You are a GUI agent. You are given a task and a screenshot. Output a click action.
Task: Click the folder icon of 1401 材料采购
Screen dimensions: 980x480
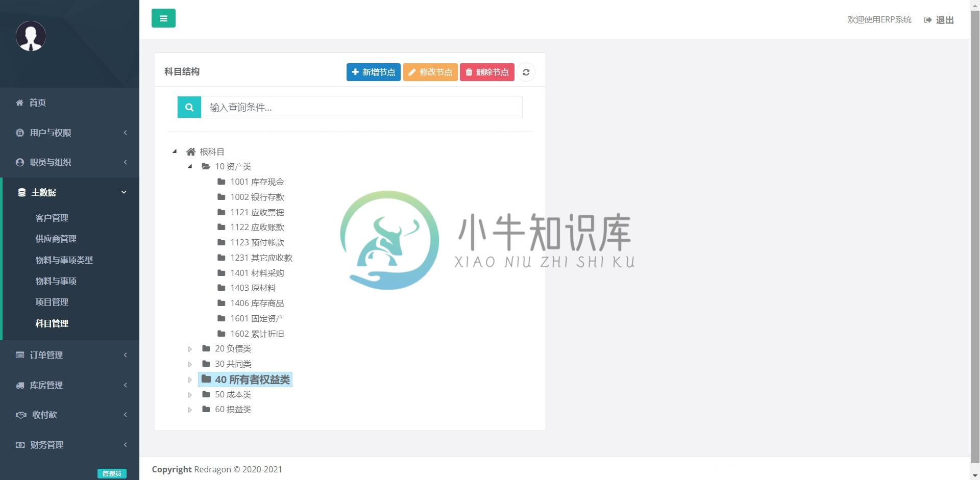tap(221, 273)
